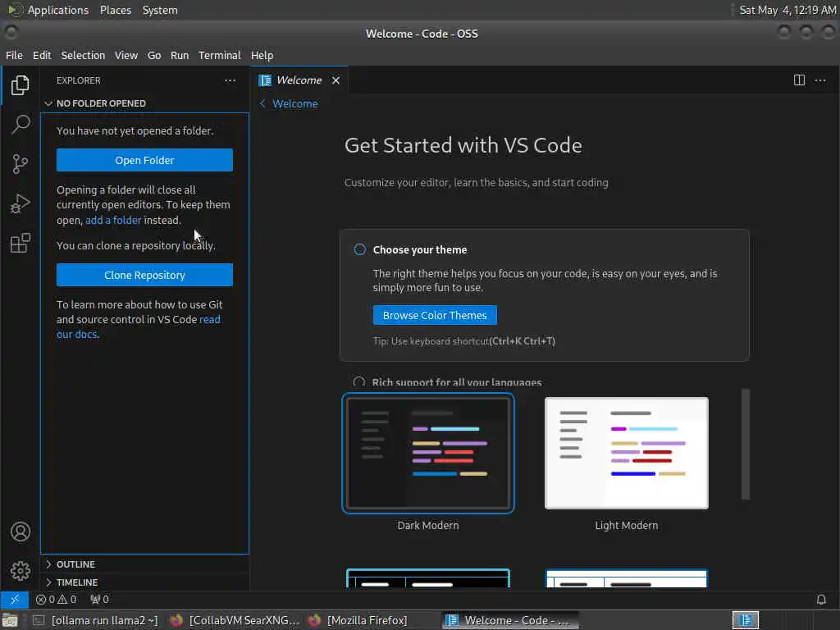Viewport: 840px width, 630px height.
Task: Open the Explorer view in activity bar
Action: tap(20, 85)
